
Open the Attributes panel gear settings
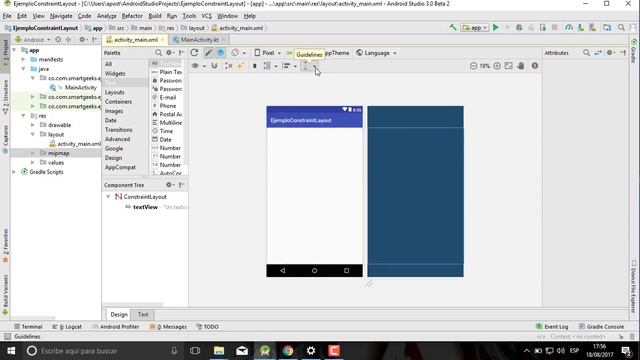point(610,53)
